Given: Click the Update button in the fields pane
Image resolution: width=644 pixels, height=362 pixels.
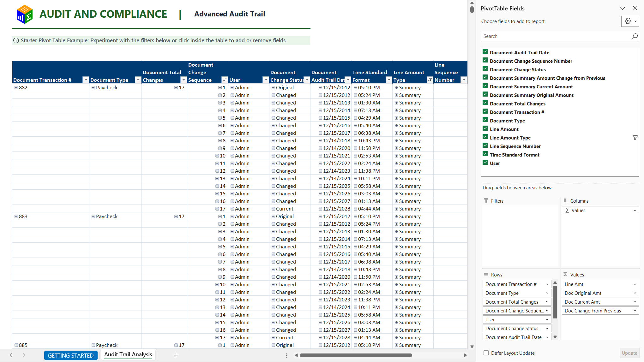Looking at the screenshot, I should click(629, 353).
